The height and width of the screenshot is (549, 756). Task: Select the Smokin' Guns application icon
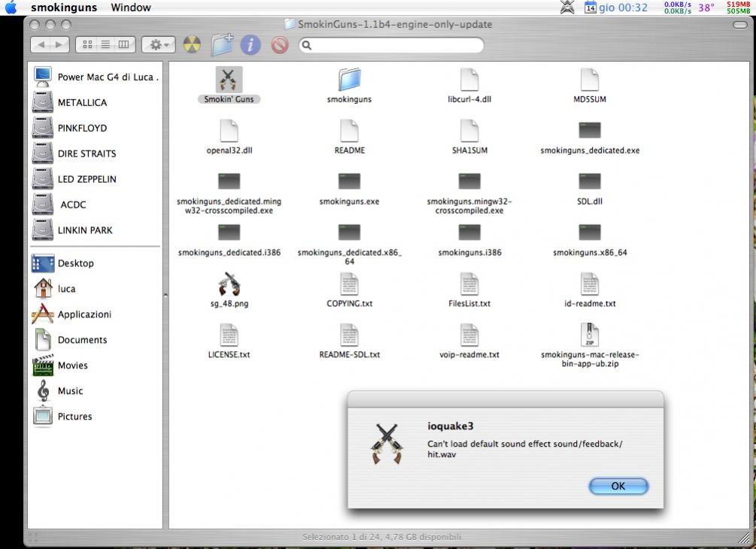click(229, 80)
